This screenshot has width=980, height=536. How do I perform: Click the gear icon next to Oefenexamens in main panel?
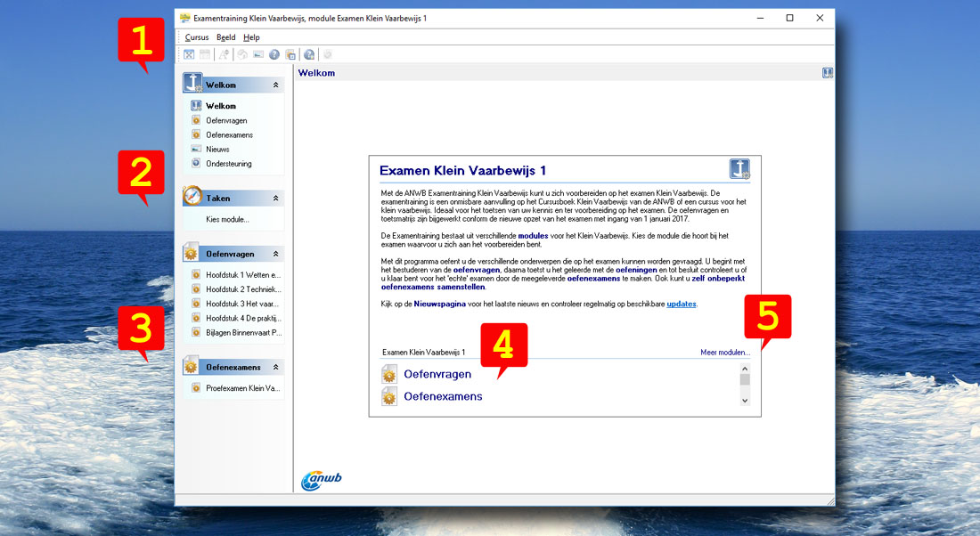(x=389, y=397)
